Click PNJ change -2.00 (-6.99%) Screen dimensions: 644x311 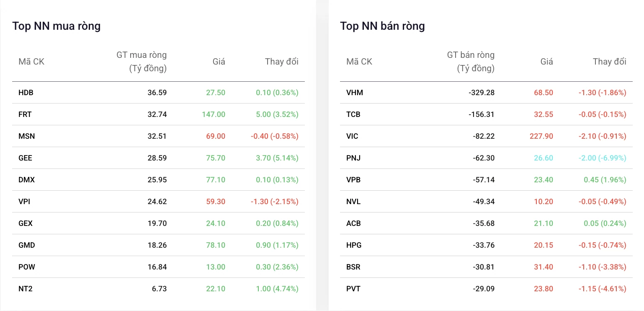(x=603, y=158)
